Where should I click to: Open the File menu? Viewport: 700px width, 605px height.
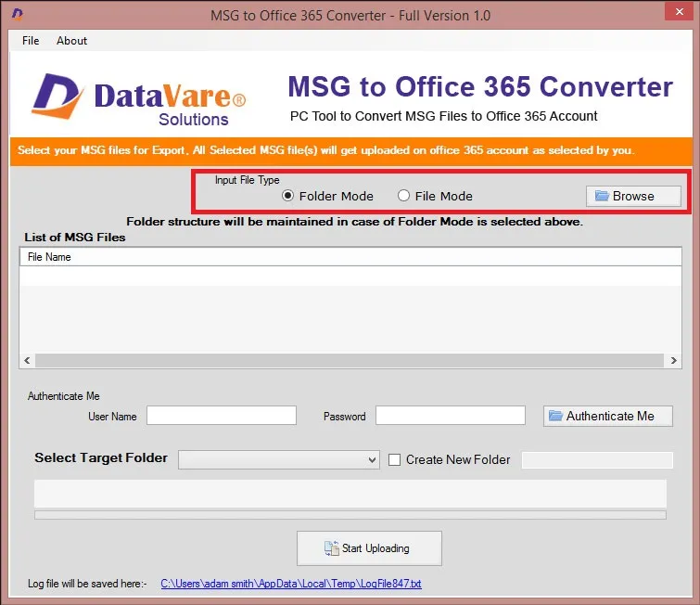31,41
